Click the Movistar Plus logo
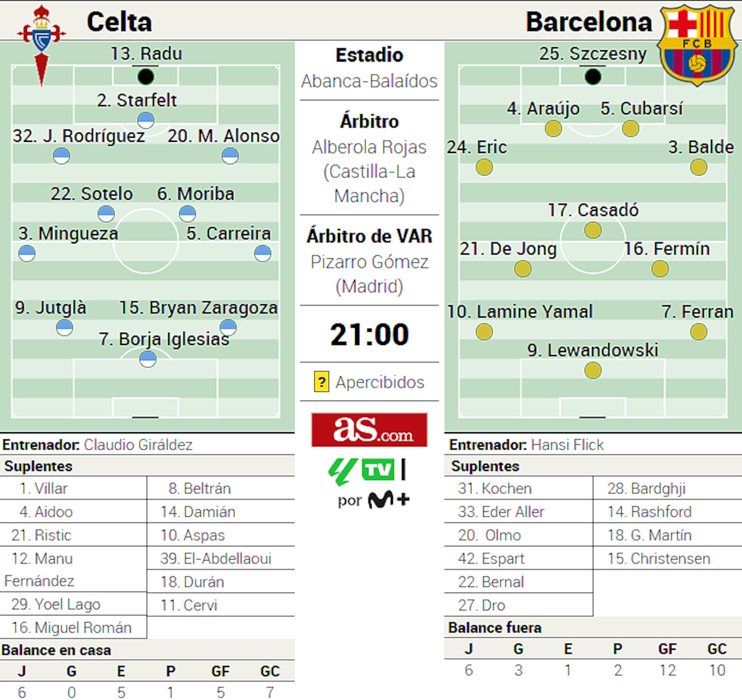The image size is (742, 700). [388, 500]
